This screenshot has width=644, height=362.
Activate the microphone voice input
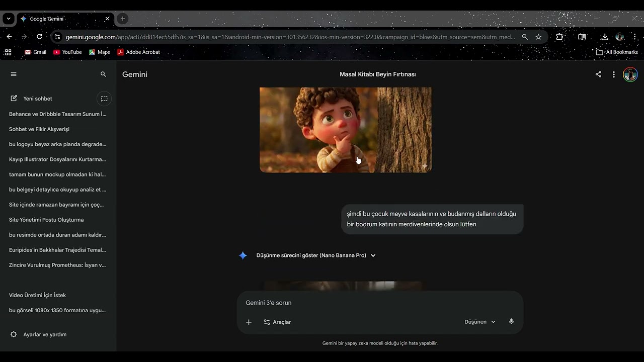[511, 322]
